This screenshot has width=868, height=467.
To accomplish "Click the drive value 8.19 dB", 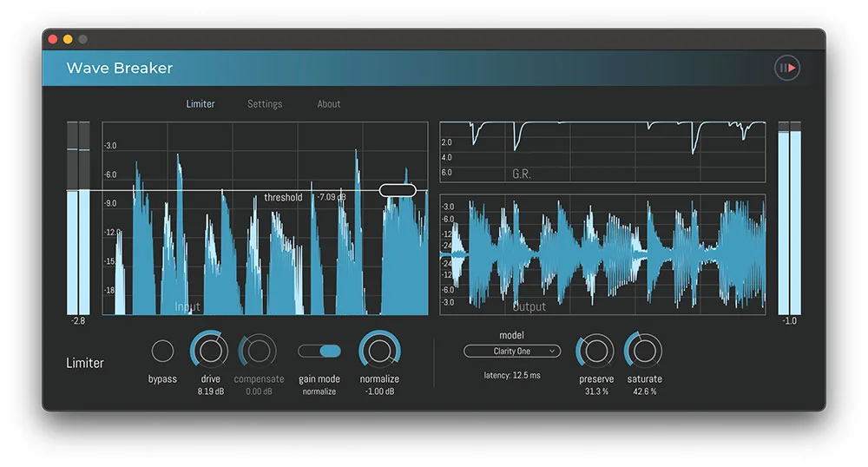I will [x=210, y=391].
